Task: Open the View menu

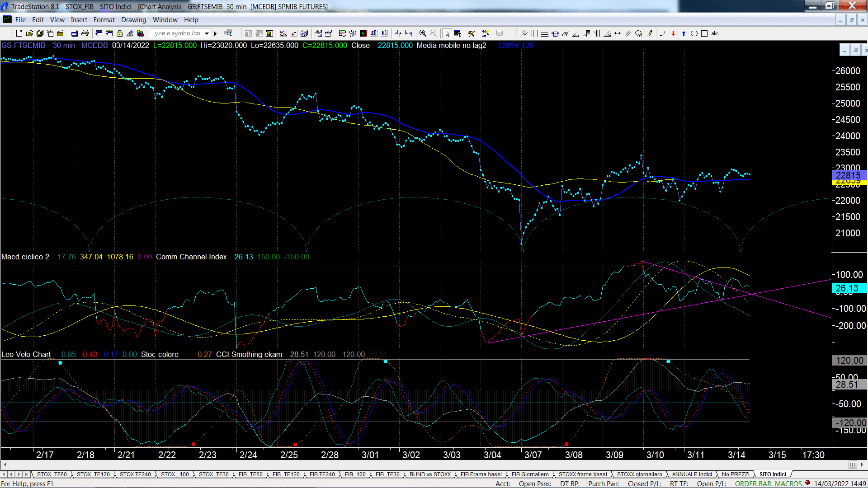Action: 57,20
